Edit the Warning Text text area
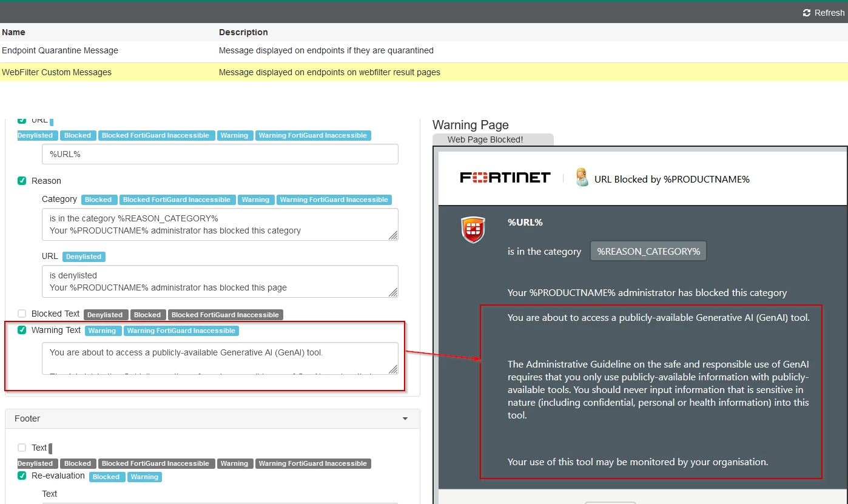The height and width of the screenshot is (504, 848). coord(220,358)
